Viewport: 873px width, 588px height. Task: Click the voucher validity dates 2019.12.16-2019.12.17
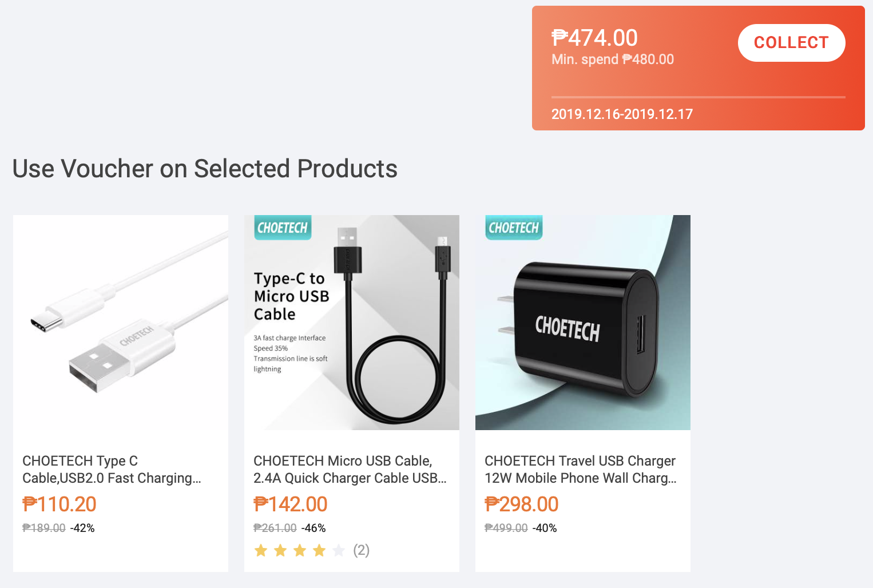(622, 114)
